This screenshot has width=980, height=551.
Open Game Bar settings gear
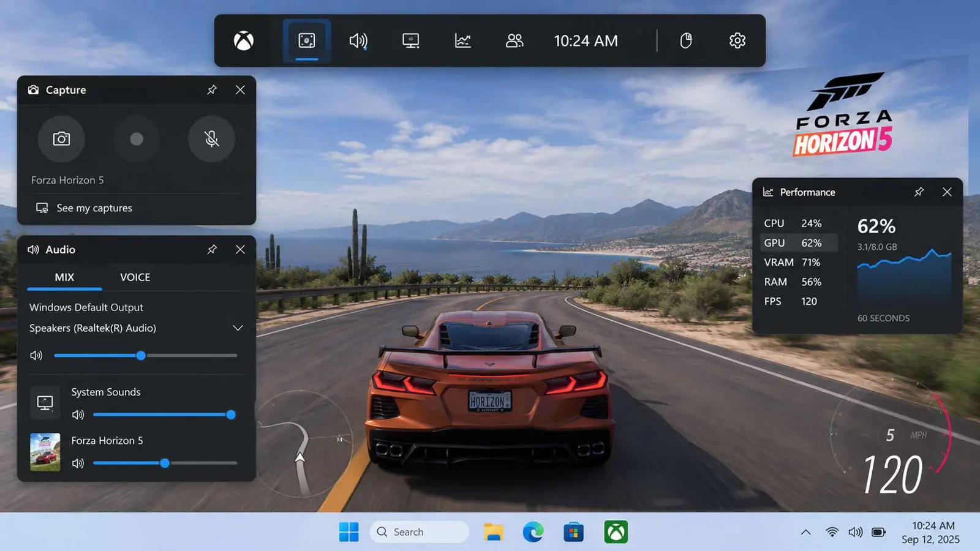point(737,41)
